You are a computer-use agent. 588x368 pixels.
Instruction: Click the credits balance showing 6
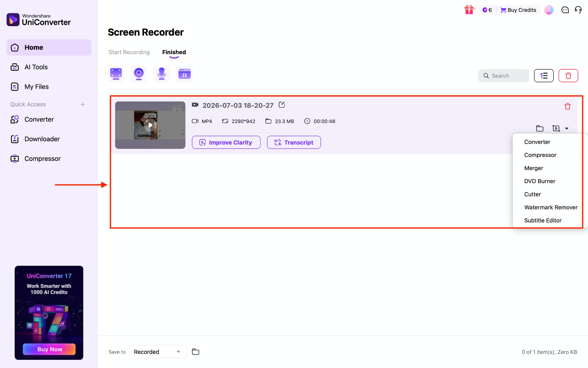pos(487,10)
